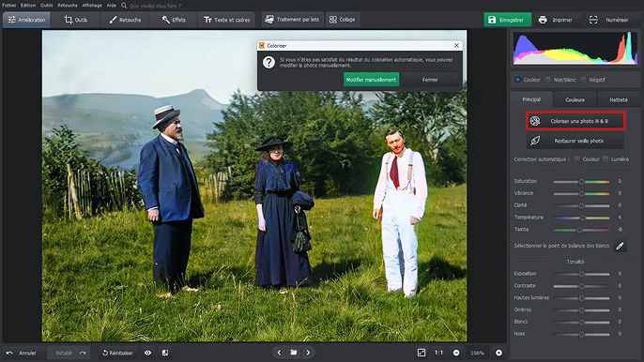
Task: Open the Collage tool
Action: pos(343,20)
